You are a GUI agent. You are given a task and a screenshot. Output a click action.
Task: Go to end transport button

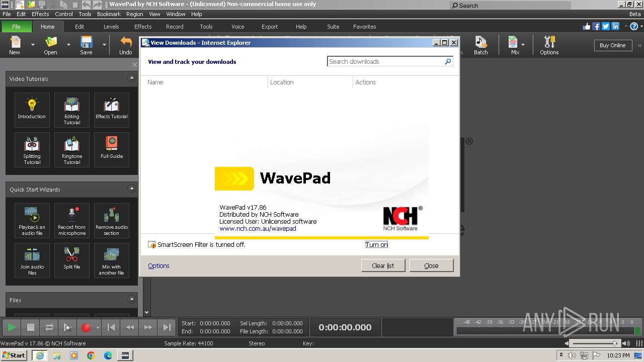pyautogui.click(x=167, y=327)
